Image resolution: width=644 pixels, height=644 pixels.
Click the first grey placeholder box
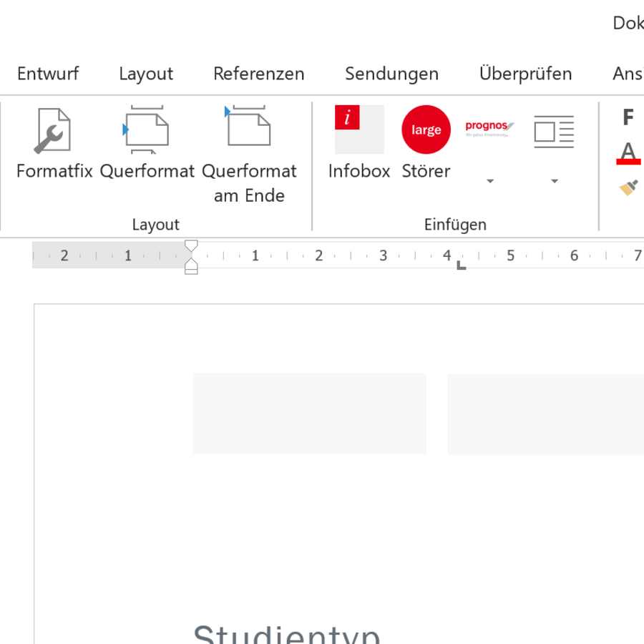pos(309,414)
